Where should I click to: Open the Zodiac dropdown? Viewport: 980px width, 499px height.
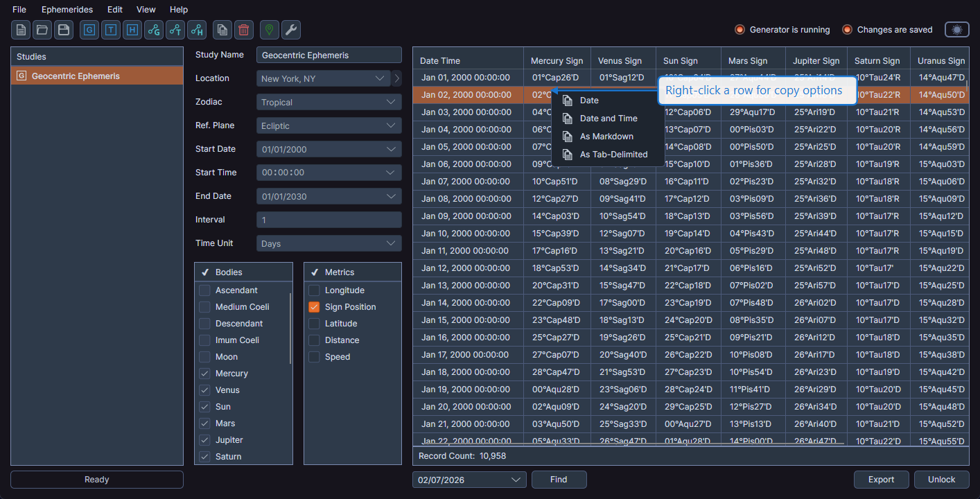coord(329,101)
